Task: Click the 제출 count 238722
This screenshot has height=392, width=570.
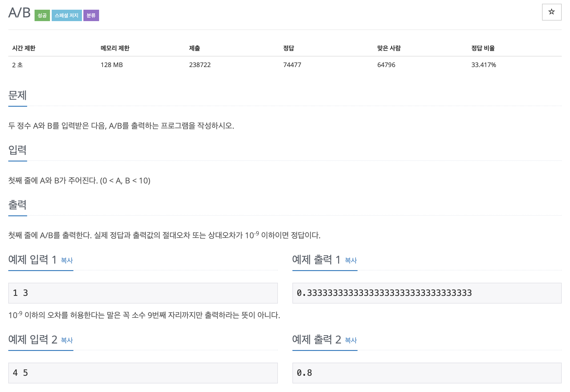Action: [200, 65]
